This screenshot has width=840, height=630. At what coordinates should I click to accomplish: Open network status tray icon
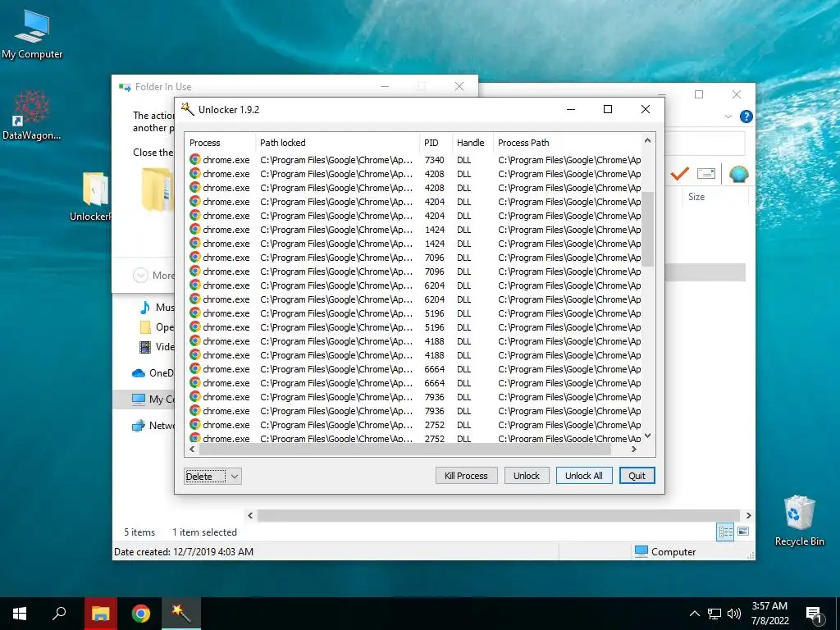coord(714,614)
